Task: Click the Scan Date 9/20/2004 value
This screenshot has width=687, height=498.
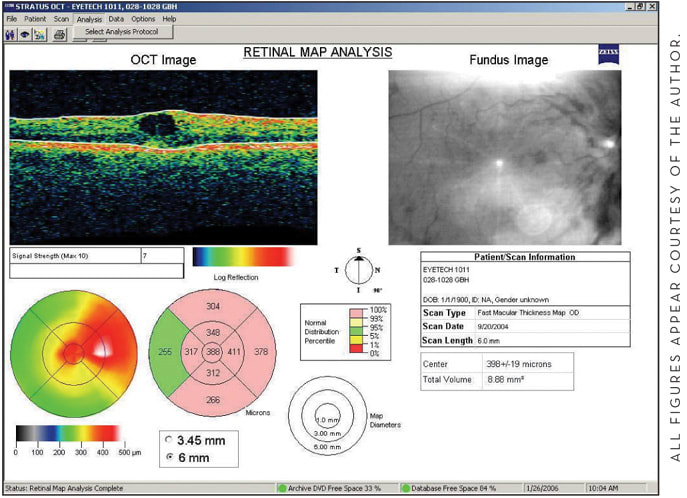Action: coord(493,326)
